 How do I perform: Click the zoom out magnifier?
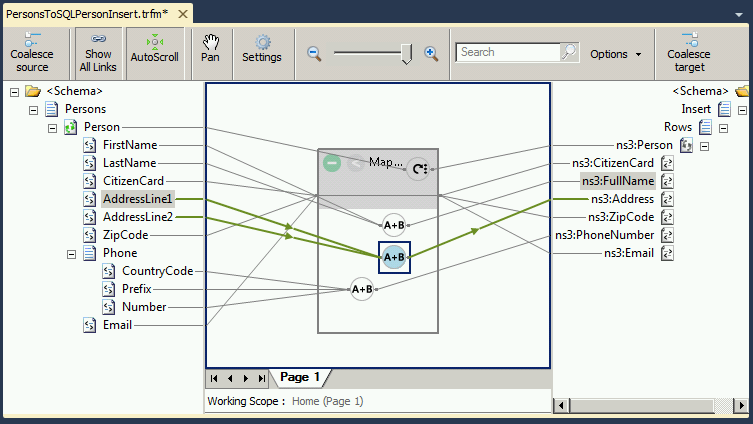coord(314,53)
